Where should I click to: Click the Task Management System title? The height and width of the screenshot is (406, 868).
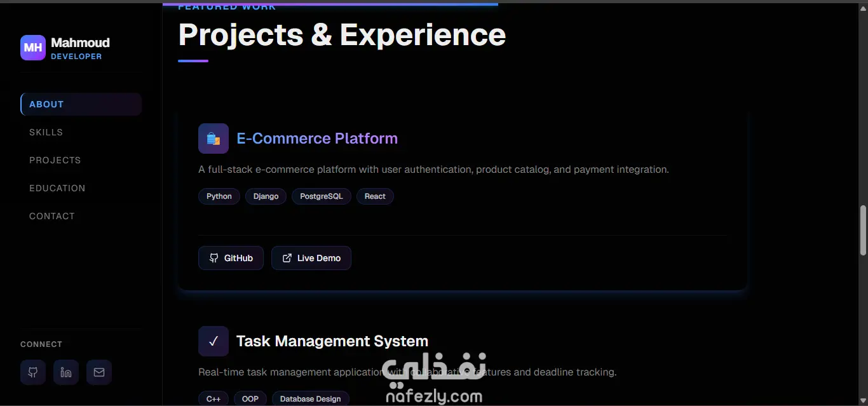click(332, 341)
